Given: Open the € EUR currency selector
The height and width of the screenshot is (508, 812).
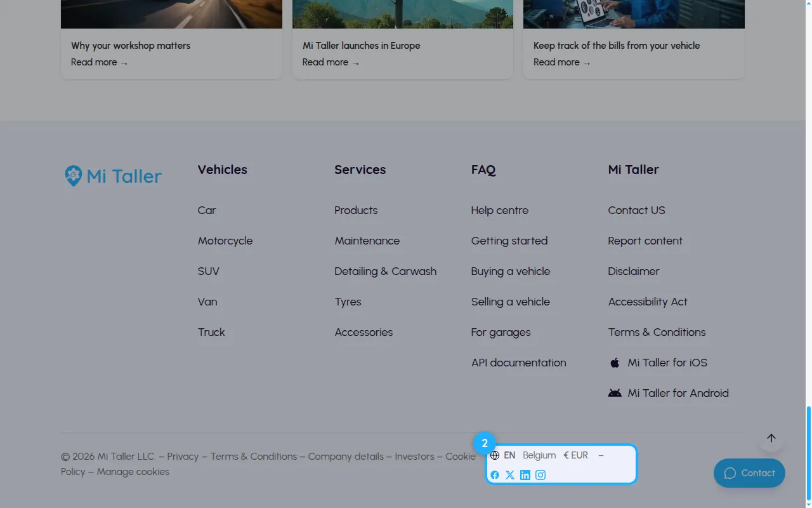Looking at the screenshot, I should 576,455.
